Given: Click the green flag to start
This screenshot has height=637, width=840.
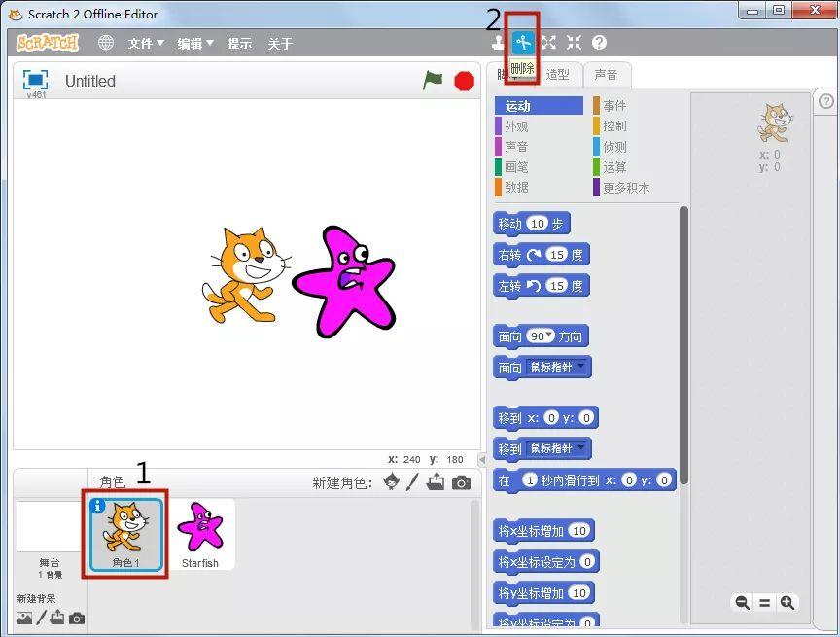Looking at the screenshot, I should [433, 81].
